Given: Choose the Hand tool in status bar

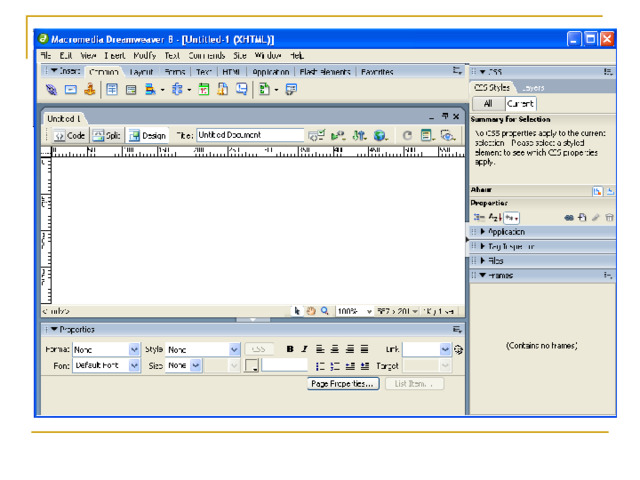Looking at the screenshot, I should coord(311,311).
